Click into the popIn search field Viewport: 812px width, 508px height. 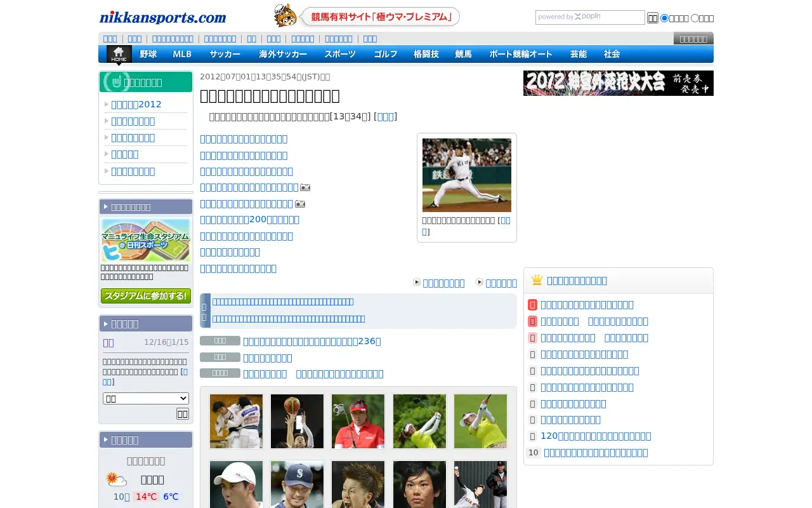click(590, 17)
